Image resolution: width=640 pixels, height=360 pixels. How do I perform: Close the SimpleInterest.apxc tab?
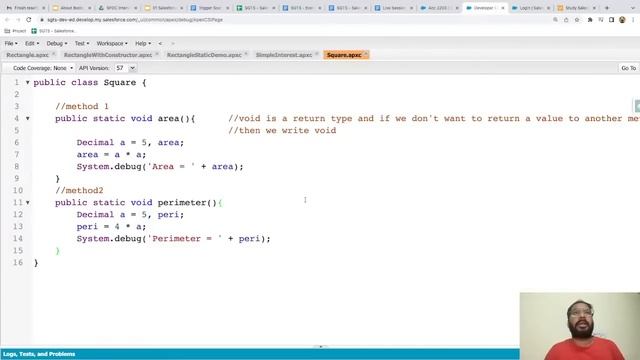pos(317,54)
